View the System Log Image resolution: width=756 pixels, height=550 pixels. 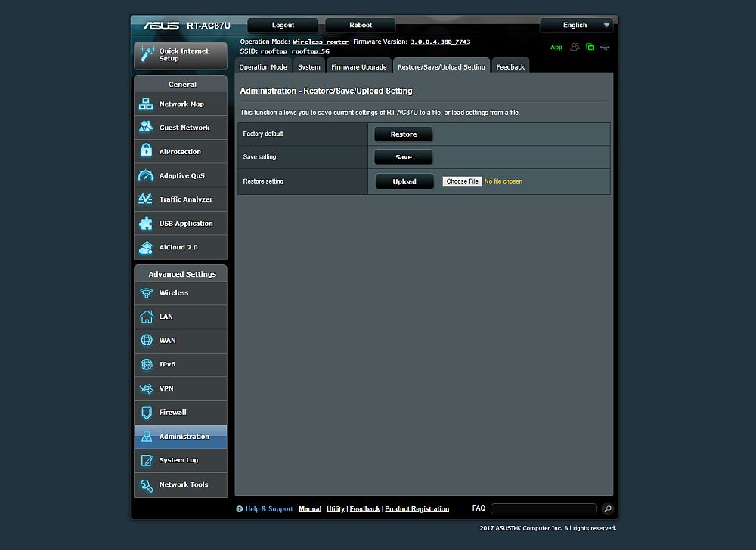(180, 460)
